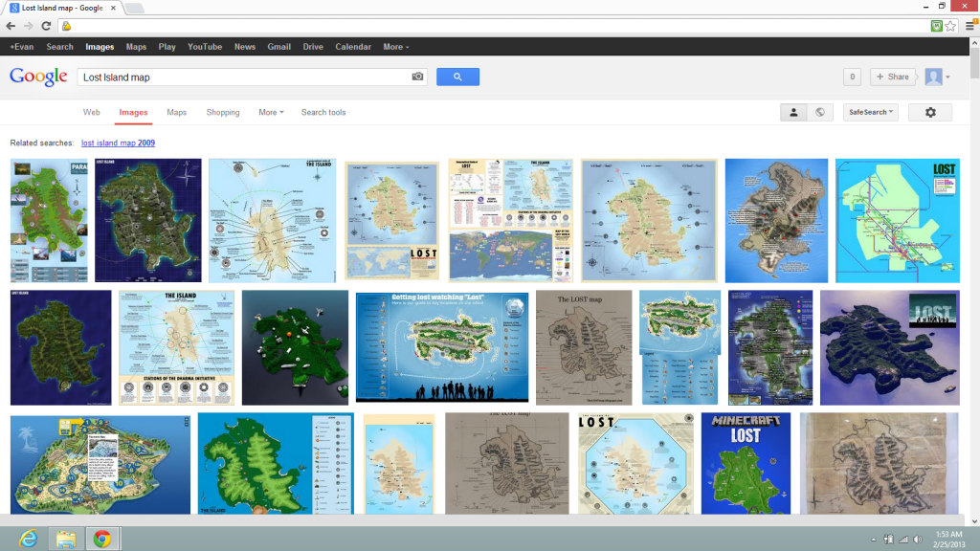Open +Evan in the Google bar
Image resolution: width=980 pixels, height=551 pixels.
click(22, 47)
